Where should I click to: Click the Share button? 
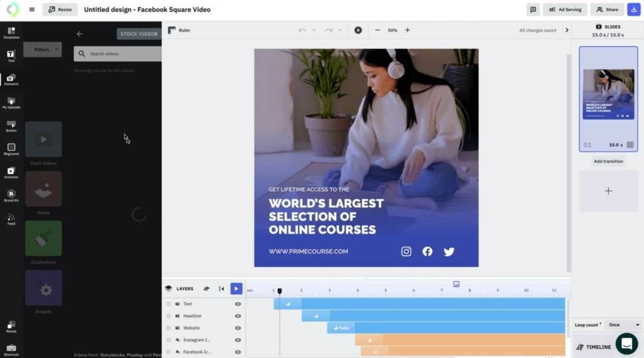click(x=607, y=9)
